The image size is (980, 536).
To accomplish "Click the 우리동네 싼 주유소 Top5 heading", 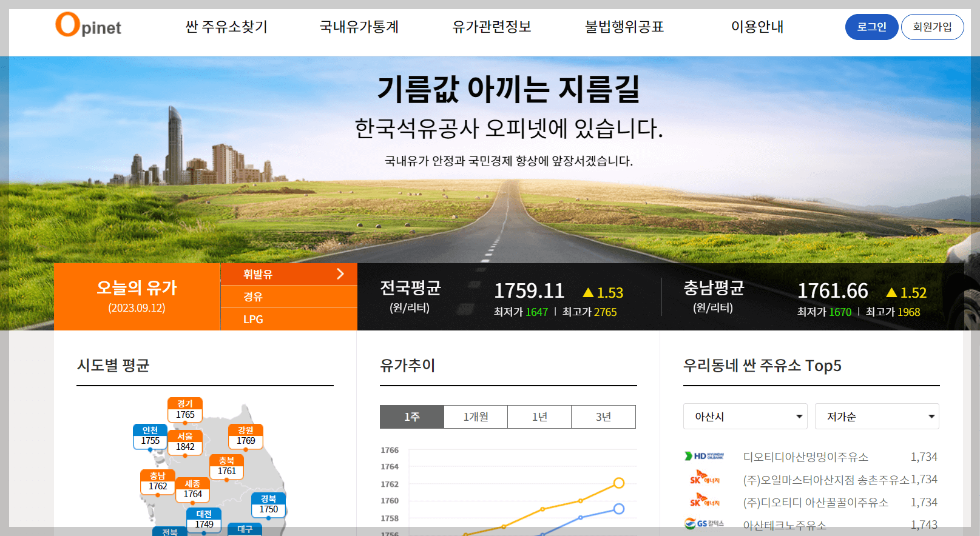I will click(x=762, y=366).
